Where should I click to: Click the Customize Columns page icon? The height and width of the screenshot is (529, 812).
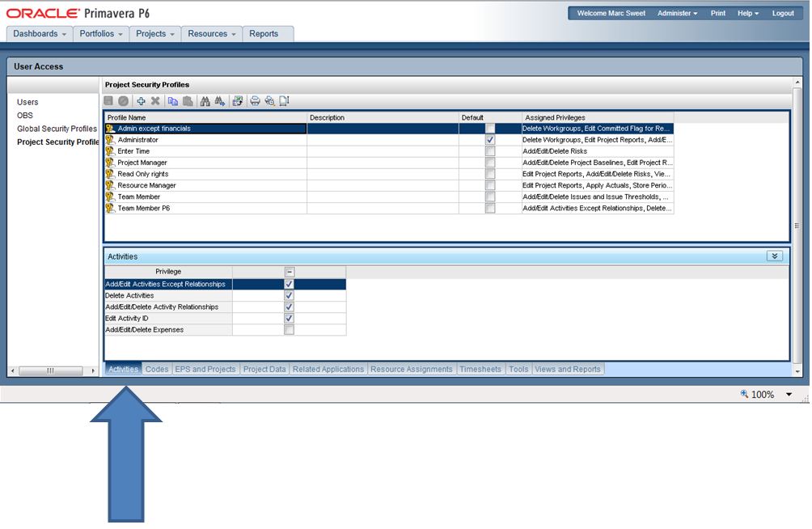coord(284,101)
